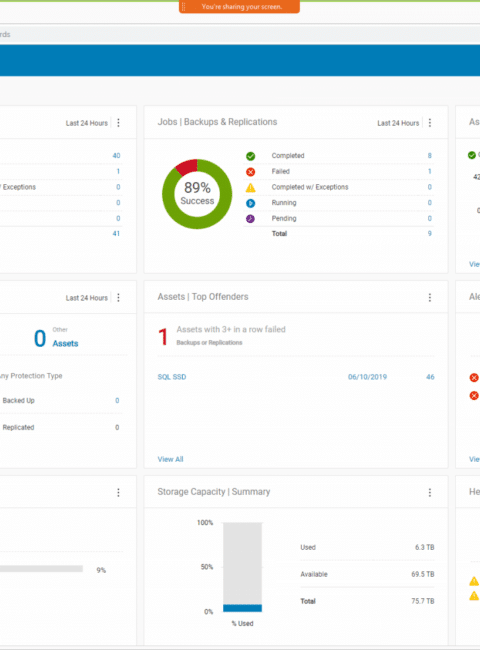
Task: Click the yellow Completed w/ Exceptions warning icon
Action: [250, 187]
